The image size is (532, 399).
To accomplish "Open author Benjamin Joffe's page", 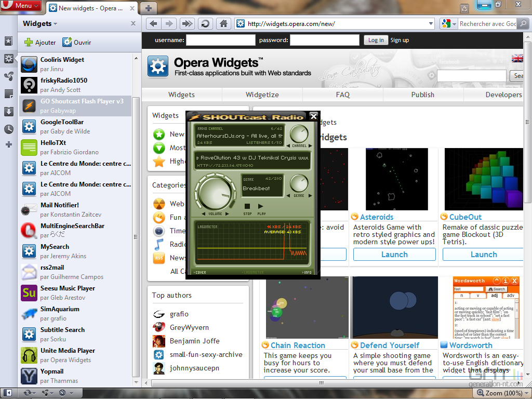I will tap(194, 341).
